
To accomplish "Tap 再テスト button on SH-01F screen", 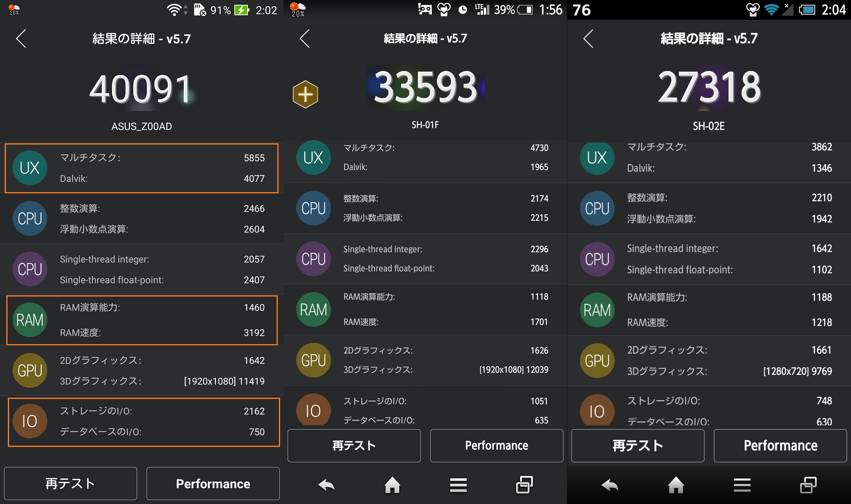I will coord(354,446).
